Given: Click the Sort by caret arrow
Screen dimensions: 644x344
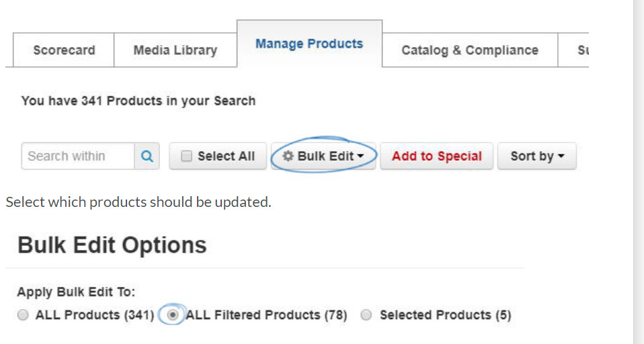Looking at the screenshot, I should pyautogui.click(x=561, y=157).
